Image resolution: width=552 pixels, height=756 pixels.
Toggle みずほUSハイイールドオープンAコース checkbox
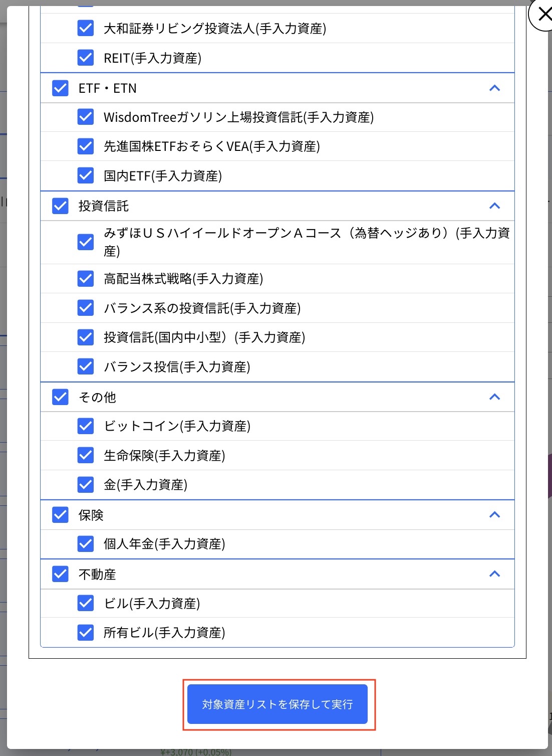click(85, 242)
